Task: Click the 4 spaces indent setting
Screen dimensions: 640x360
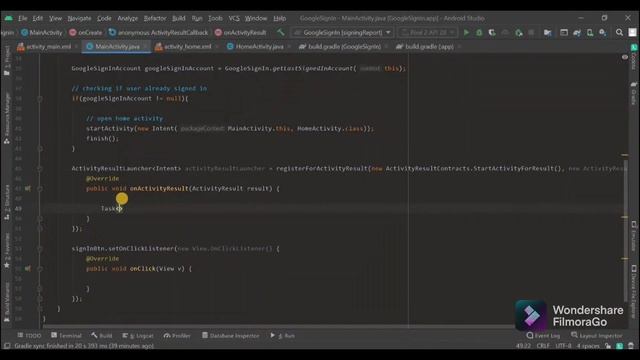Action: coord(588,346)
